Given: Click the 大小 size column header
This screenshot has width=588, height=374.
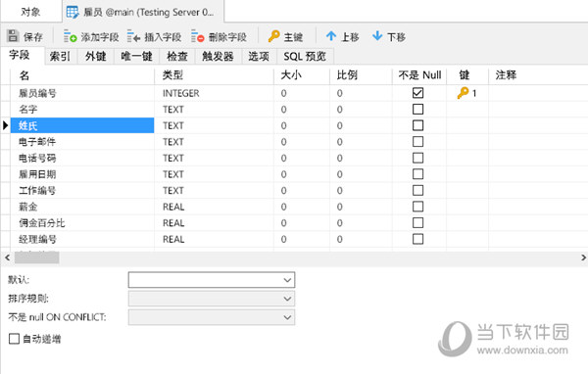Looking at the screenshot, I should pyautogui.click(x=302, y=75).
